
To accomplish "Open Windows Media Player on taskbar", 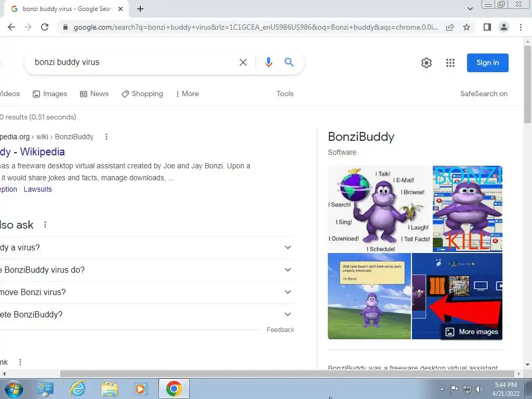I will 140,389.
